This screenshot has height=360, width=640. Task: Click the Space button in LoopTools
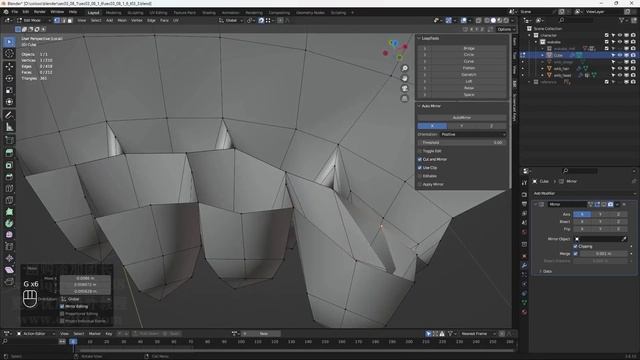469,95
